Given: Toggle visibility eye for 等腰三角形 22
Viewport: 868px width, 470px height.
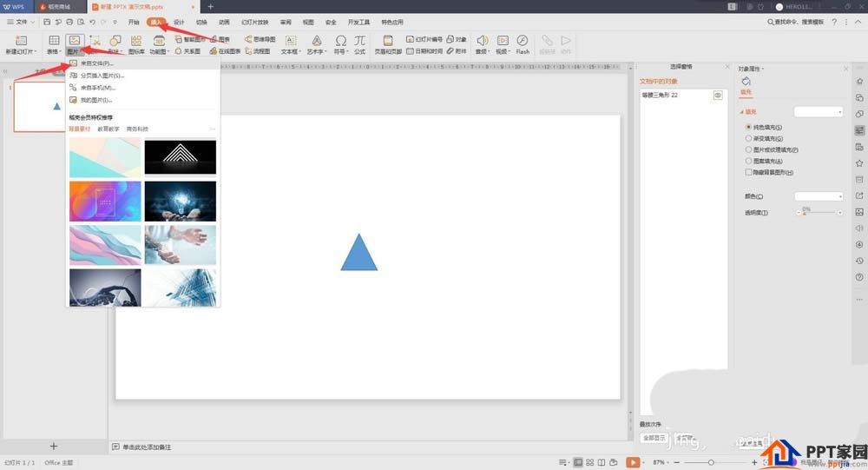Looking at the screenshot, I should tap(718, 96).
